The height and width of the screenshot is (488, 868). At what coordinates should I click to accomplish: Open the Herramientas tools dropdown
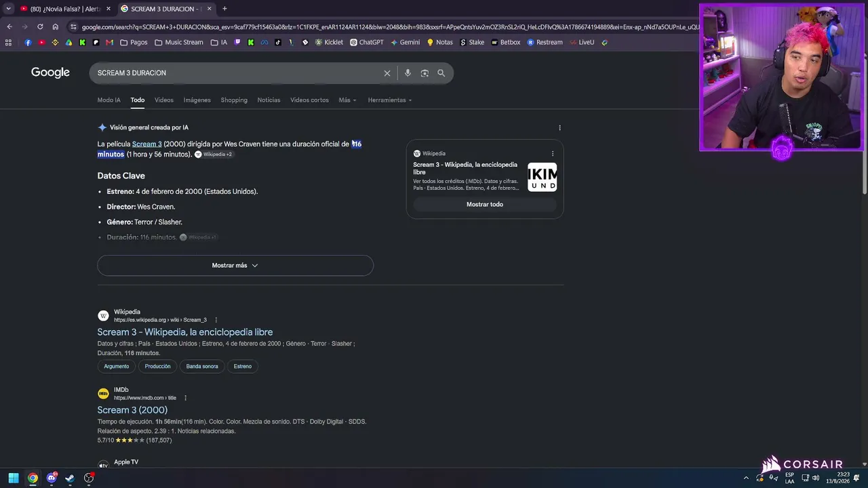coord(390,100)
